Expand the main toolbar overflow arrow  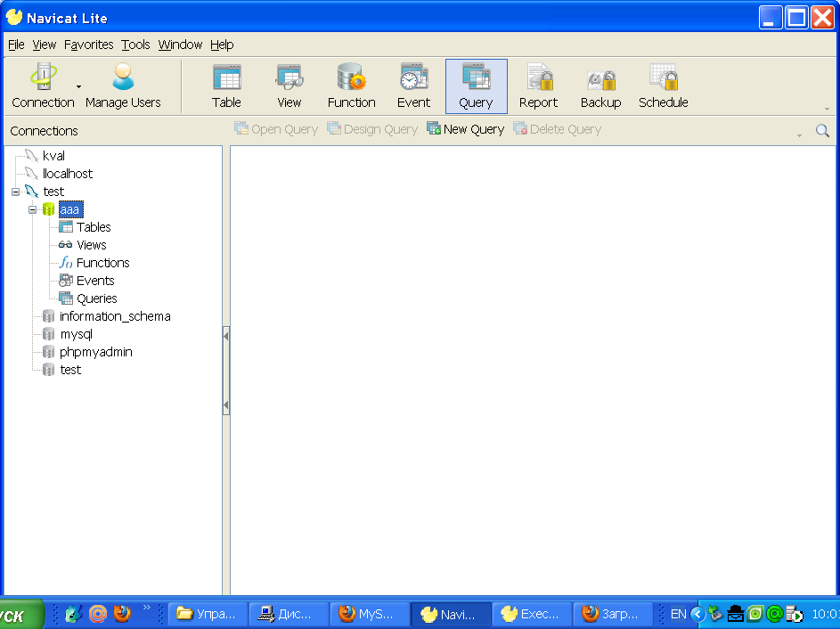pos(828,109)
